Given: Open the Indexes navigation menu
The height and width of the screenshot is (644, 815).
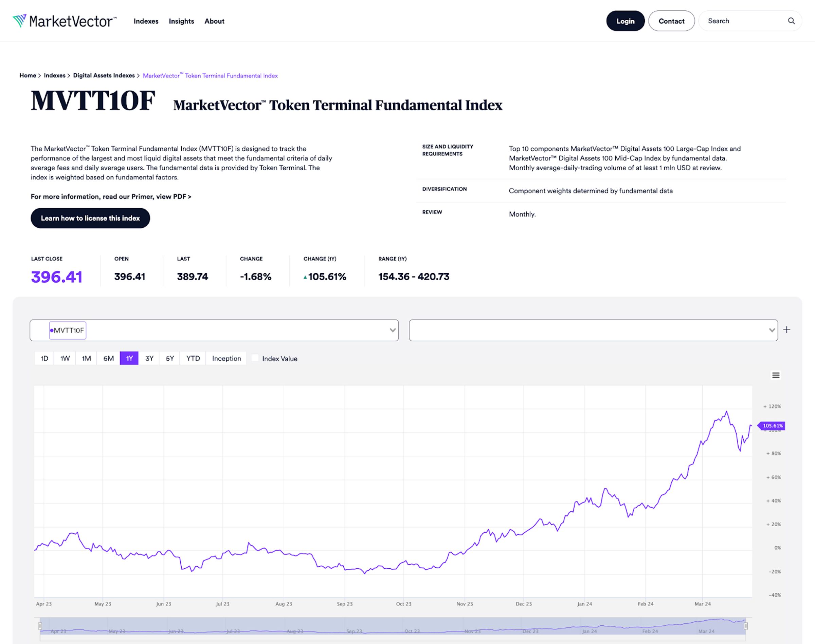Looking at the screenshot, I should coord(146,21).
